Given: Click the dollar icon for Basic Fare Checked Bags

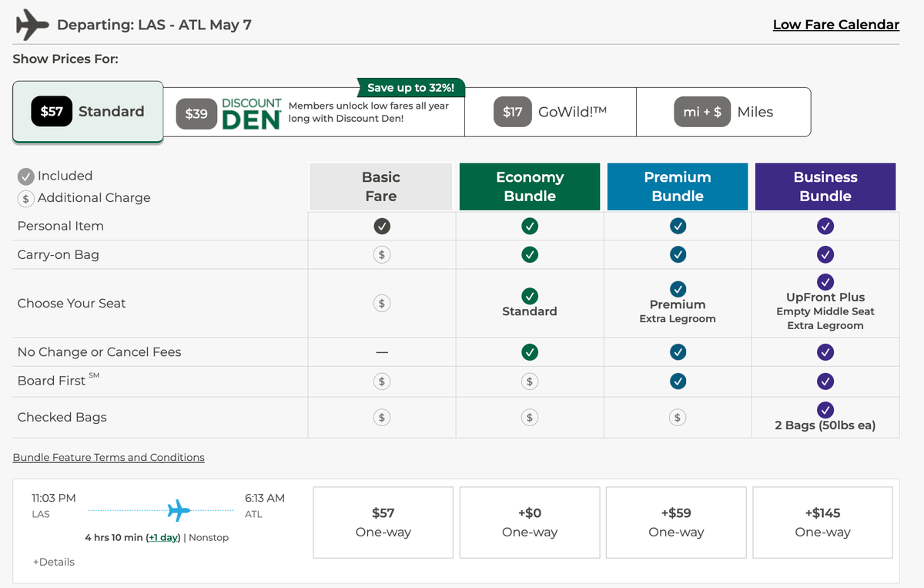Looking at the screenshot, I should pos(381,417).
